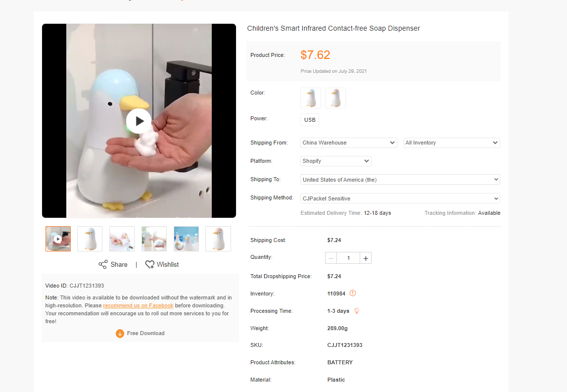567x392 pixels.
Task: Open the Shipping To country dropdown
Action: pyautogui.click(x=400, y=180)
